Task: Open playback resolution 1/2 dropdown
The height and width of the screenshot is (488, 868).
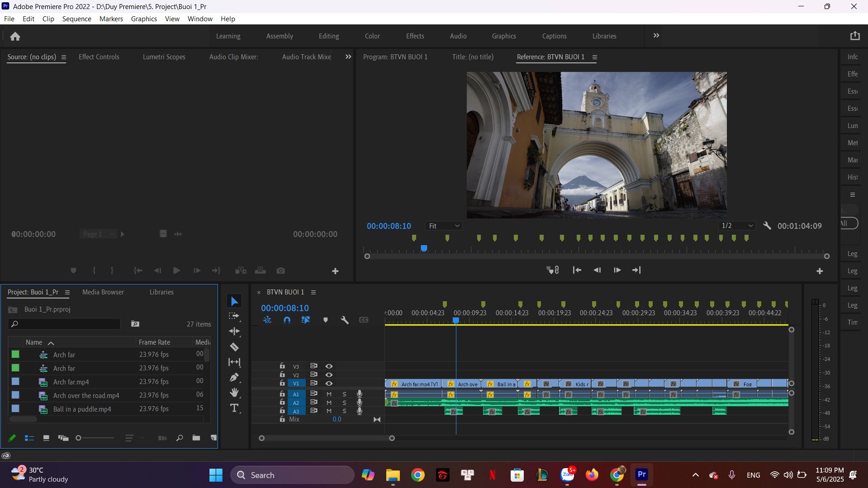Action: [x=737, y=226]
